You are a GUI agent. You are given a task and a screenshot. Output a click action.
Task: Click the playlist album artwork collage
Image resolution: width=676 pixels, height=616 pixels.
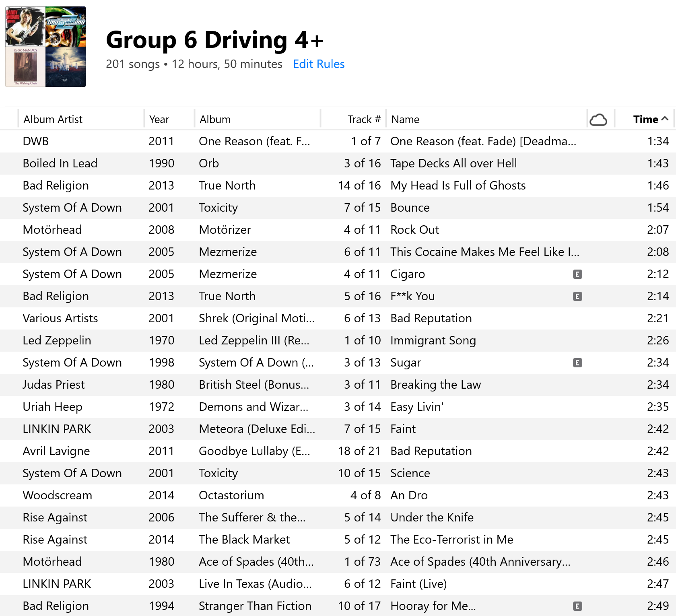pyautogui.click(x=45, y=47)
